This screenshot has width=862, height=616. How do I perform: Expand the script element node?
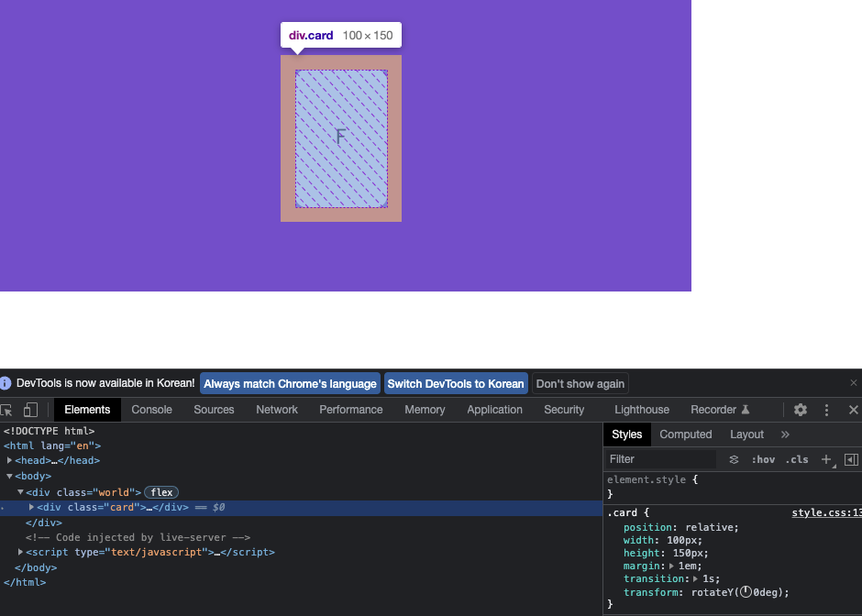point(20,552)
